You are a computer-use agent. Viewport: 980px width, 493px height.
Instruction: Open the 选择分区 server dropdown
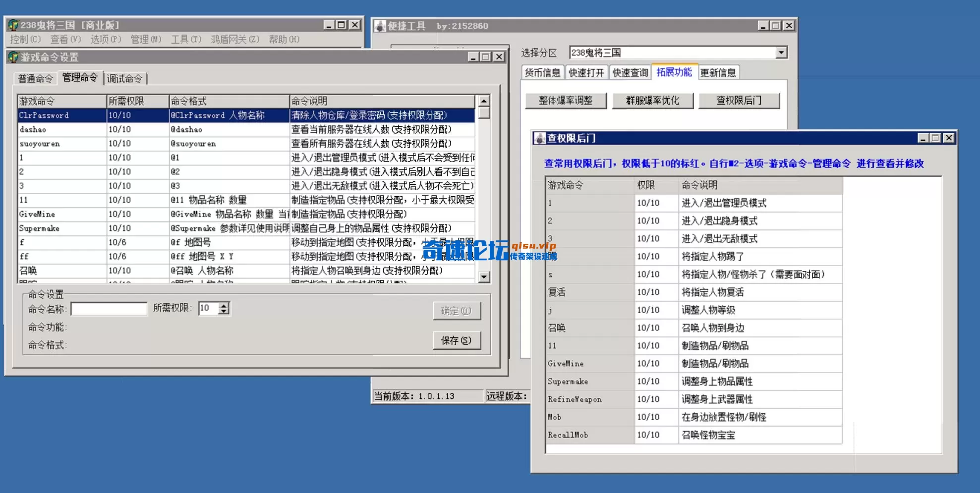[x=781, y=52]
